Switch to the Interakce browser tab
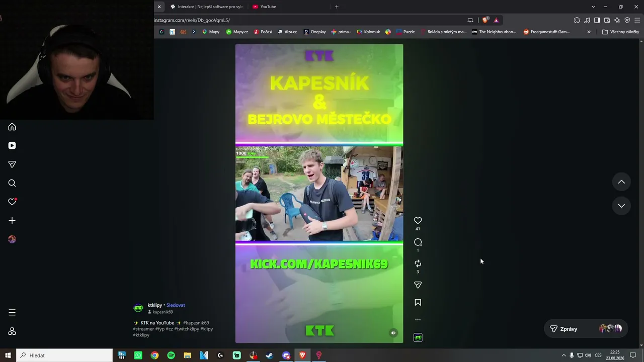This screenshot has width=644, height=362. tap(206, 7)
